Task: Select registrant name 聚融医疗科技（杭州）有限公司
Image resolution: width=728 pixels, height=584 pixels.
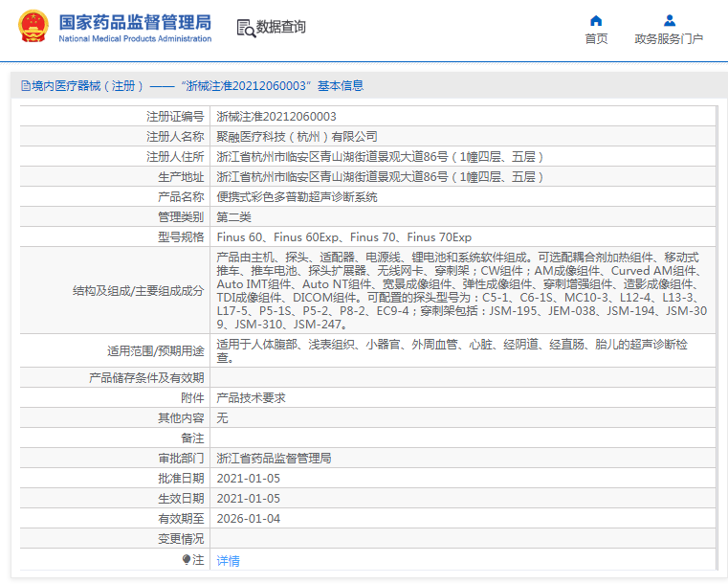Action: [x=297, y=137]
